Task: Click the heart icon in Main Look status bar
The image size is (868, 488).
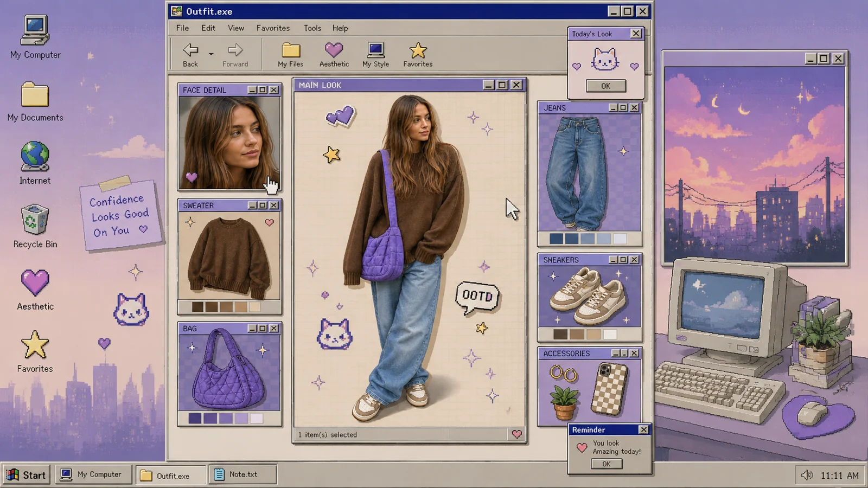Action: (x=516, y=434)
